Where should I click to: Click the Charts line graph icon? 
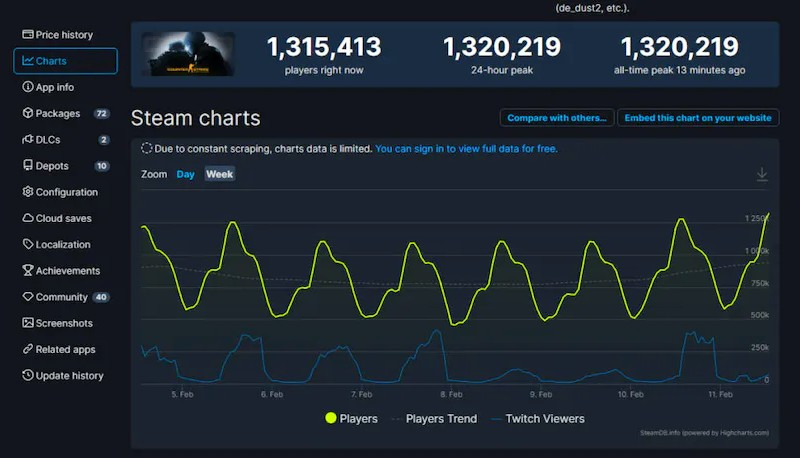[x=28, y=61]
